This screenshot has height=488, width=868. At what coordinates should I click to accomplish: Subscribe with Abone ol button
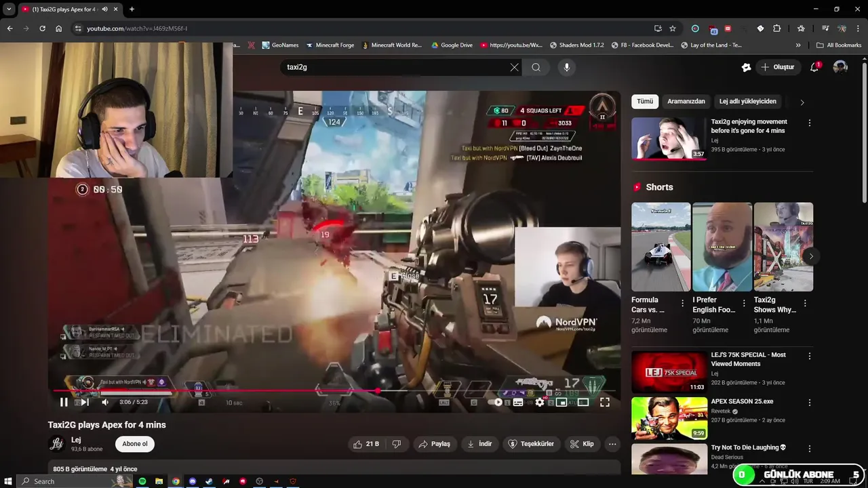coord(135,444)
